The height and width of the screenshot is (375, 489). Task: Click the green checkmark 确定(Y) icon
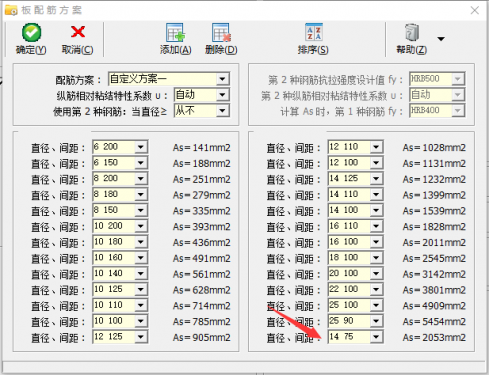[x=32, y=32]
